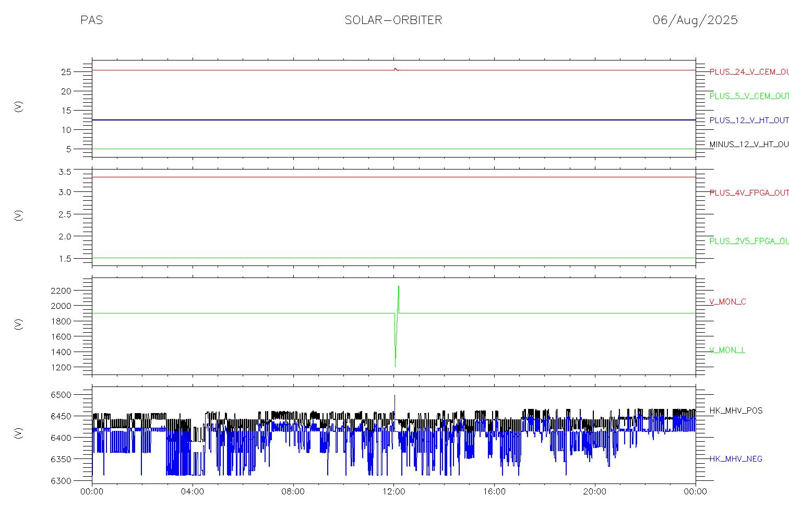The width and height of the screenshot is (789, 532).
Task: Click the 08:00 time axis label
Action: [x=293, y=491]
